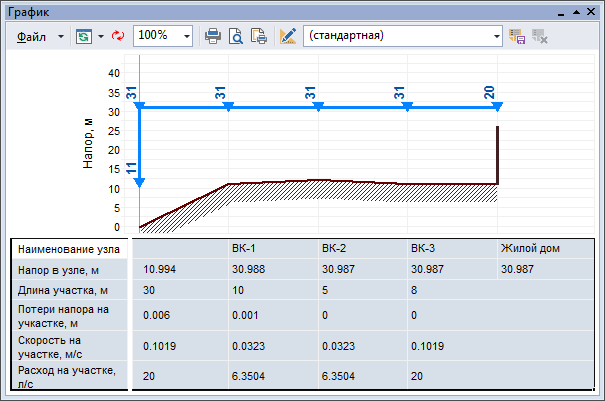Viewport: 605px width, 401px height.
Task: Select the Наименование узла row header
Action: (x=68, y=249)
